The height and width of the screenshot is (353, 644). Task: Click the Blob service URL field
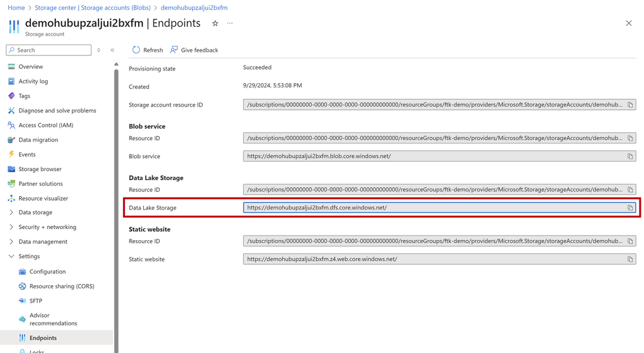coord(440,156)
